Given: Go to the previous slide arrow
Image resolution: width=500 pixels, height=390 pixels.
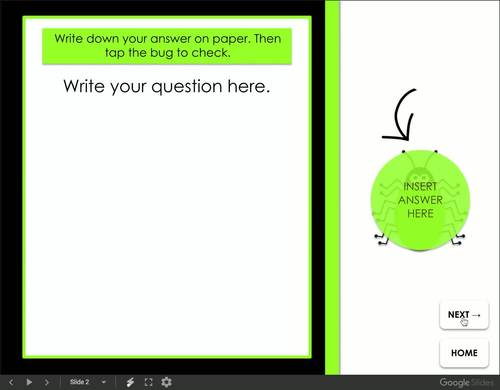Looking at the screenshot, I should coord(11,382).
